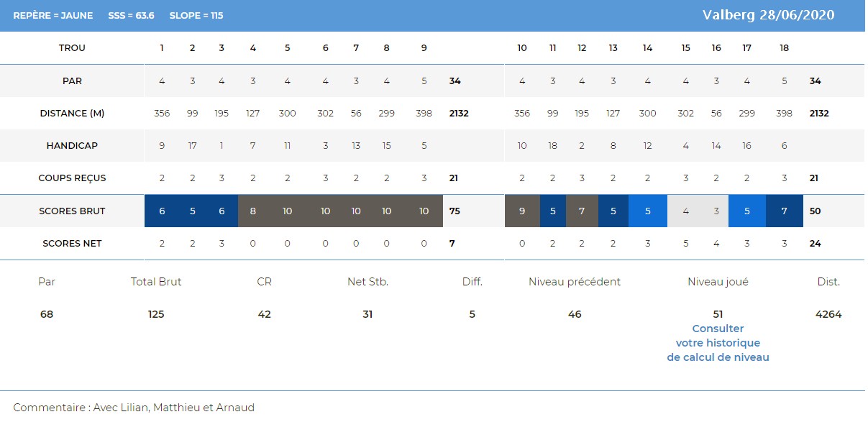This screenshot has height=422, width=868.
Task: Click hole 10 gross score of 9
Action: (522, 211)
